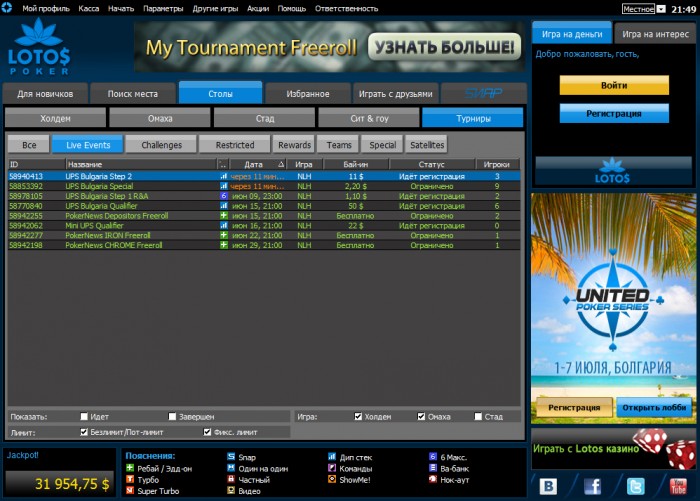Select the PokerNews IRON Freeroll row
This screenshot has height=501, width=700.
264,235
